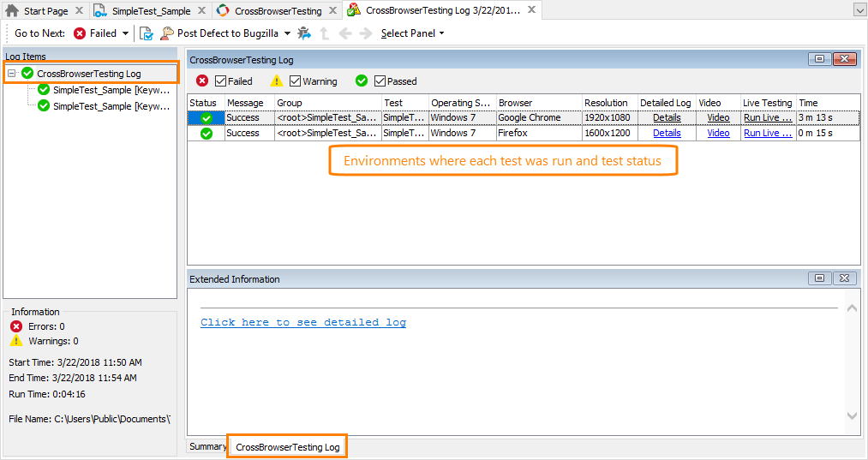The width and height of the screenshot is (868, 460).
Task: Select CrossBrowserTesting Log tree item
Action: [x=88, y=73]
